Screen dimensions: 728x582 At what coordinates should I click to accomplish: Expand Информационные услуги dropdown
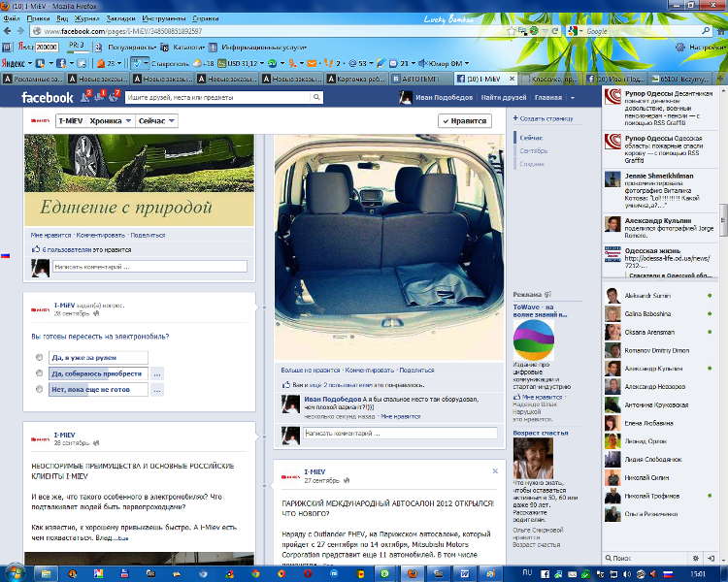click(264, 47)
